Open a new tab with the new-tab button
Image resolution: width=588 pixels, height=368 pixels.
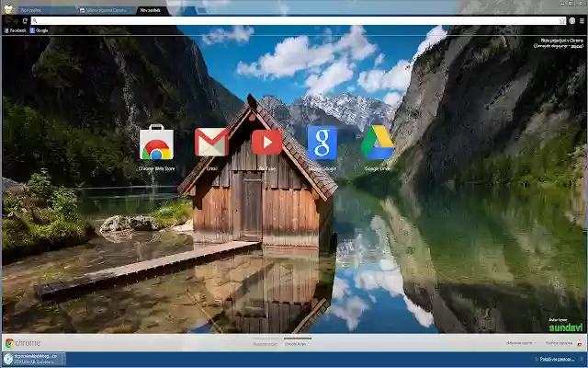(x=202, y=10)
